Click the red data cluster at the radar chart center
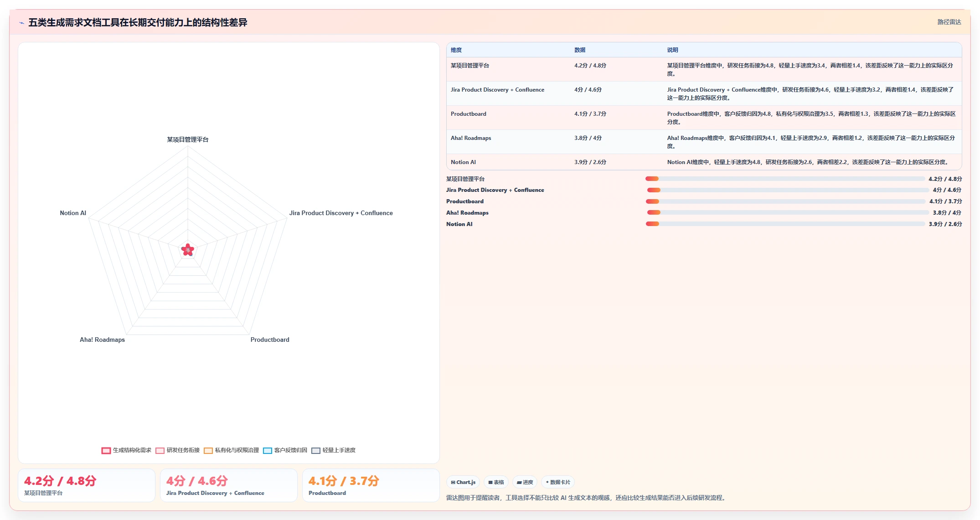 (x=188, y=250)
